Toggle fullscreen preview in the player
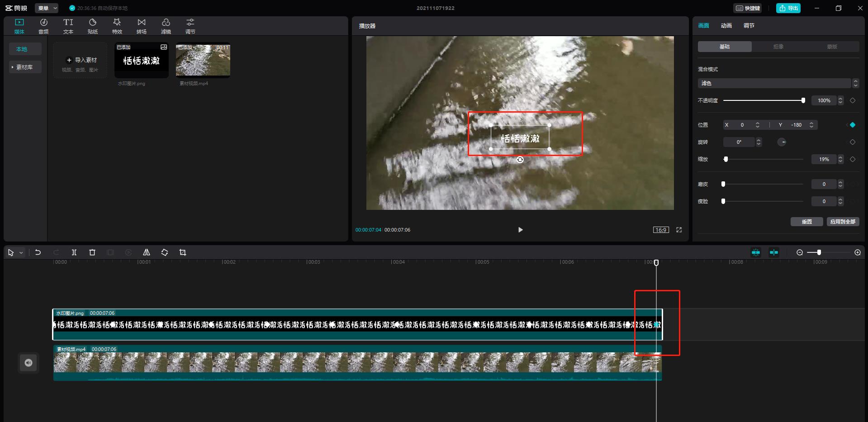868x422 pixels. click(x=679, y=230)
